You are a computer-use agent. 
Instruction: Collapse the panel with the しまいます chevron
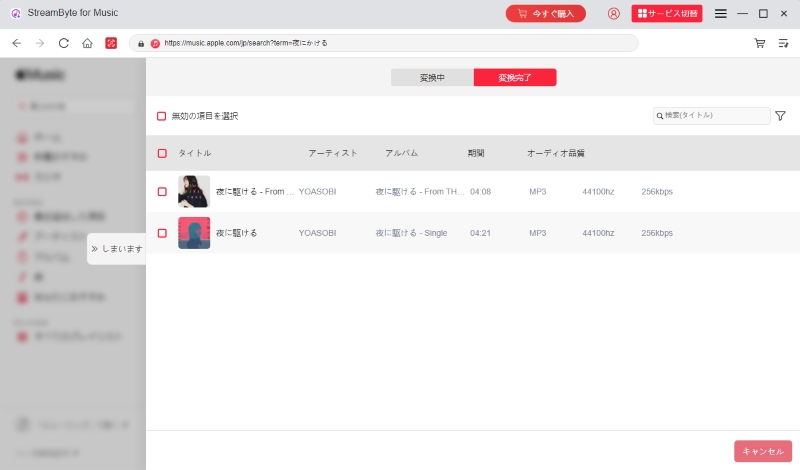point(116,249)
